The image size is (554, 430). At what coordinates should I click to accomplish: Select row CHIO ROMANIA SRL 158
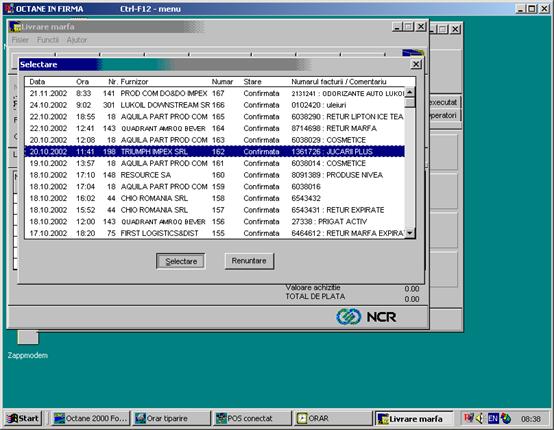pos(214,198)
